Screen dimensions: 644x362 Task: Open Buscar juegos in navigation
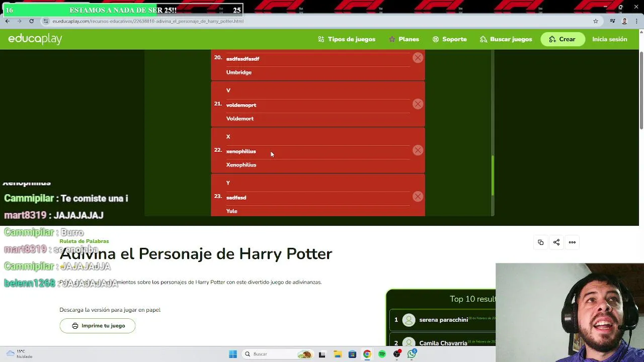506,39
